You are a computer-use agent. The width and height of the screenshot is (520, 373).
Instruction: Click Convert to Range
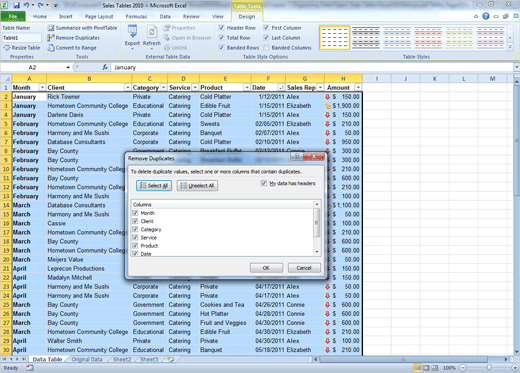tap(72, 48)
